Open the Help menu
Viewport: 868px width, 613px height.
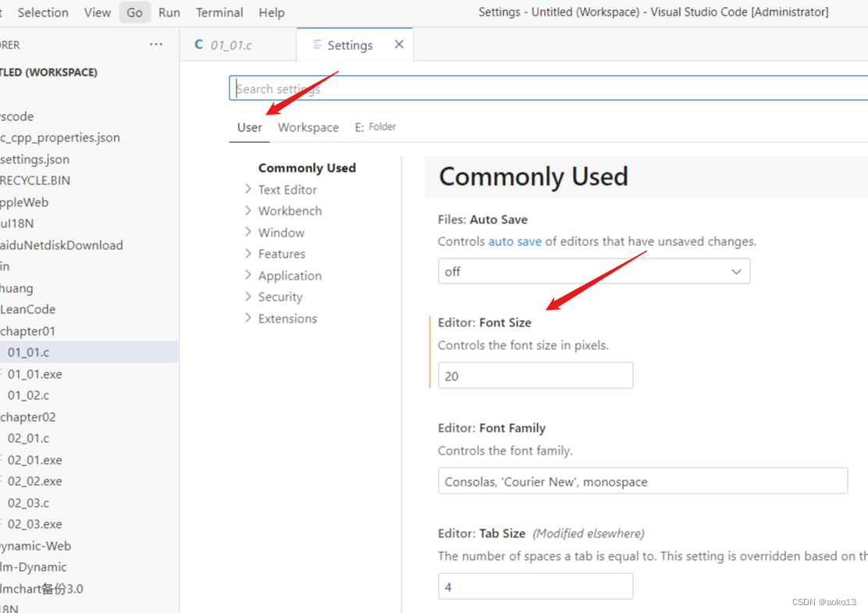272,12
